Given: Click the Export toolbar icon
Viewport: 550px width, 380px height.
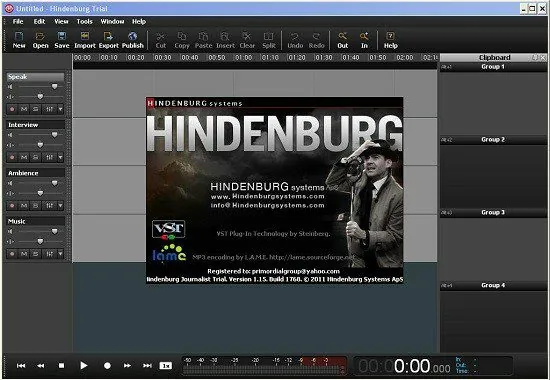Looking at the screenshot, I should 109,40.
